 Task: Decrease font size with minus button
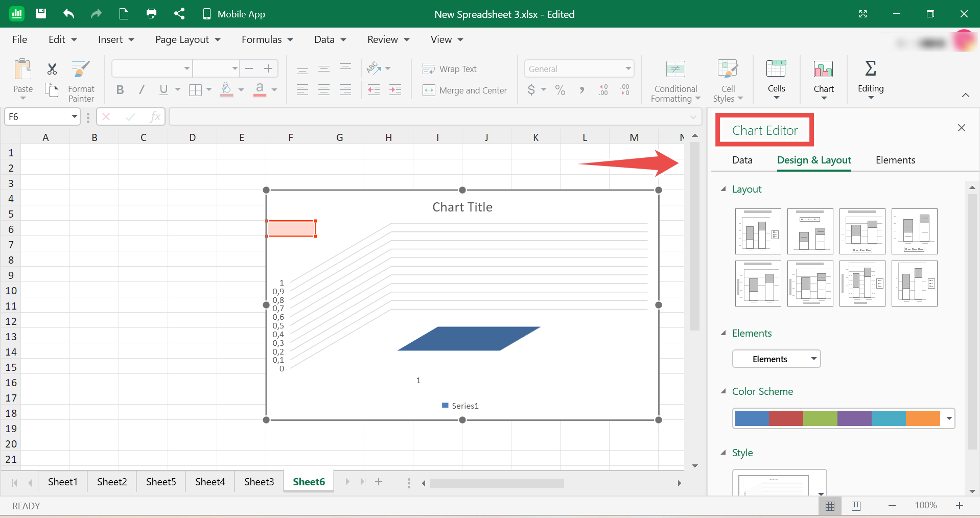pyautogui.click(x=249, y=68)
